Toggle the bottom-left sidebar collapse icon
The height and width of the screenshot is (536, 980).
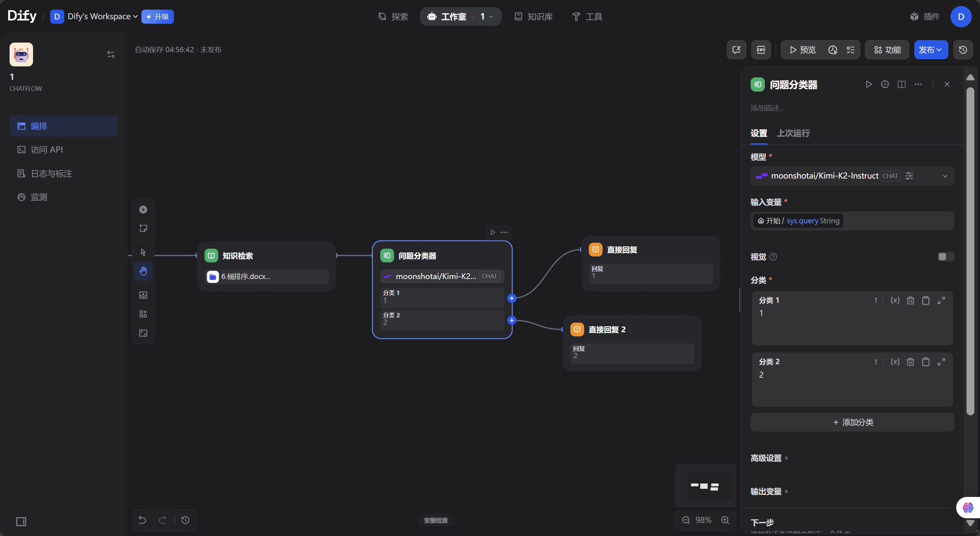coord(21,521)
